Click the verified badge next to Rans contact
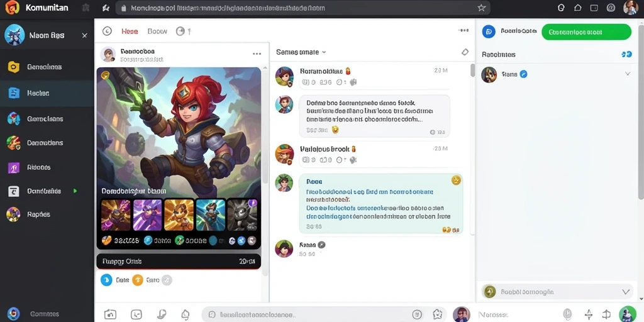The width and height of the screenshot is (644, 322). 523,74
